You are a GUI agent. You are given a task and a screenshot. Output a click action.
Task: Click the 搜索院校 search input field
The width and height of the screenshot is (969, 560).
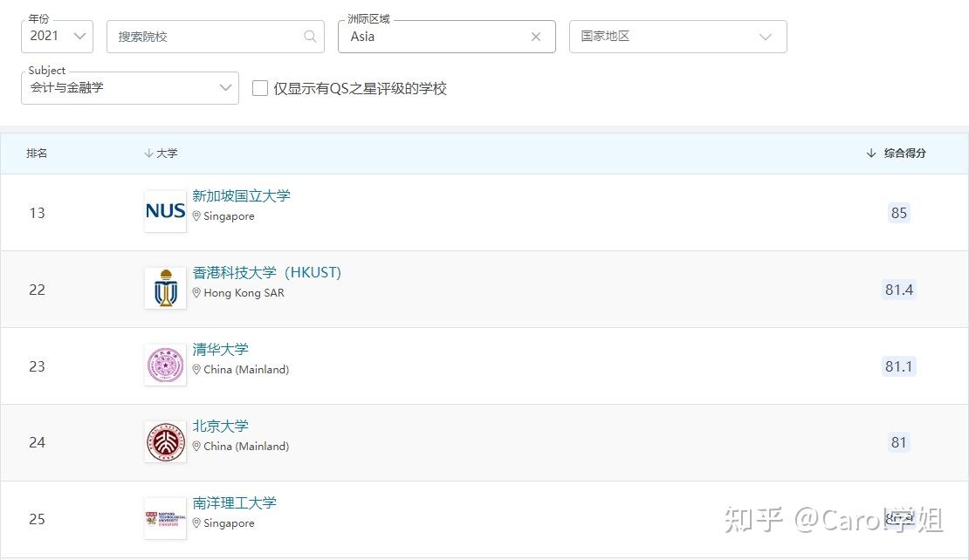(x=215, y=37)
